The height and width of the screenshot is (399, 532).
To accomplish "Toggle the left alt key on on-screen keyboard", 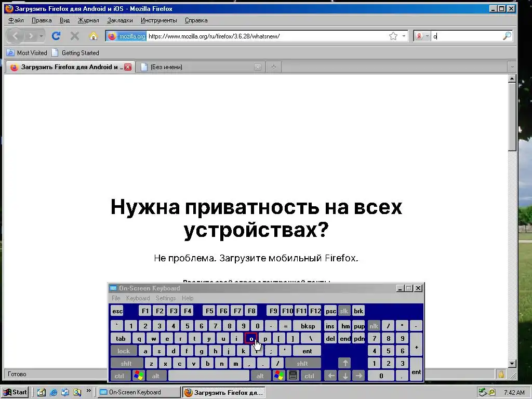I will pyautogui.click(x=156, y=376).
